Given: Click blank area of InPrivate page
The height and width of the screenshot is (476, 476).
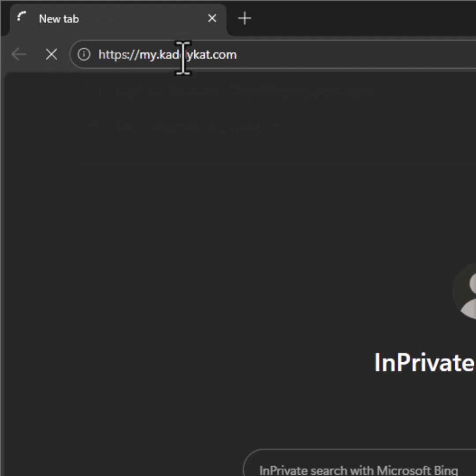Looking at the screenshot, I should tap(176, 286).
